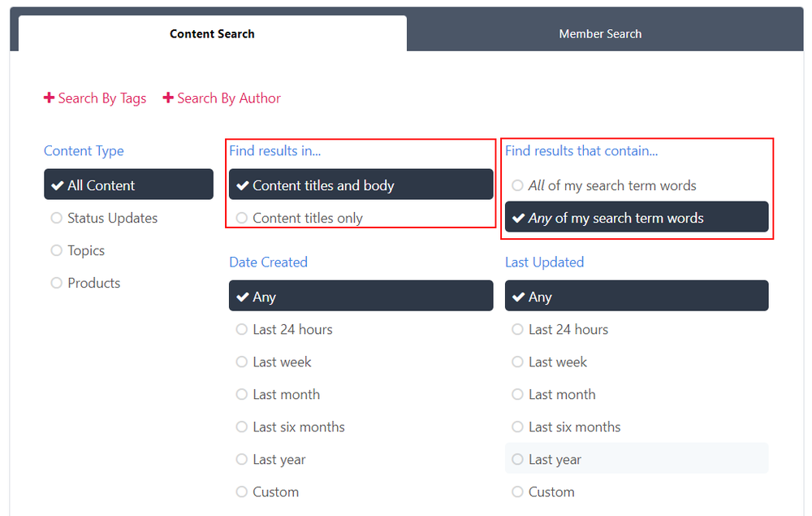Select Products content type option
812x516 pixels.
(x=93, y=283)
